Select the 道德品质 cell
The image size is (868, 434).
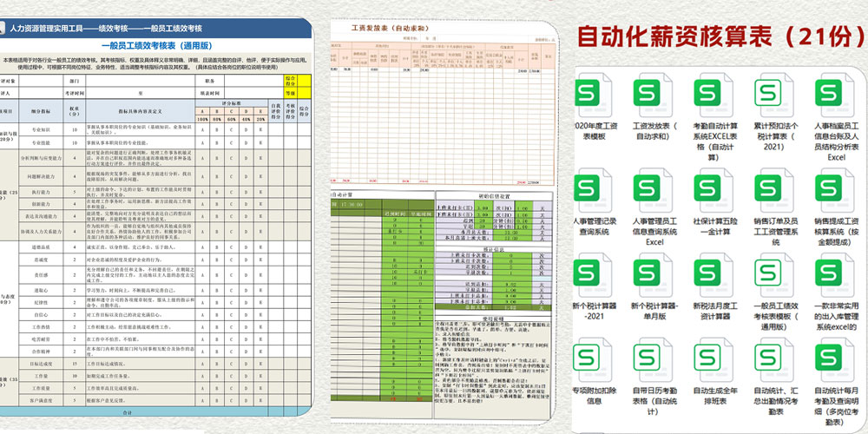pos(42,247)
